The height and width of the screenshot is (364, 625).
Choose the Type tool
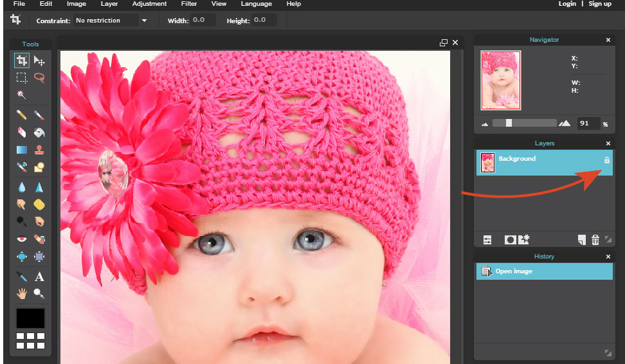click(39, 277)
